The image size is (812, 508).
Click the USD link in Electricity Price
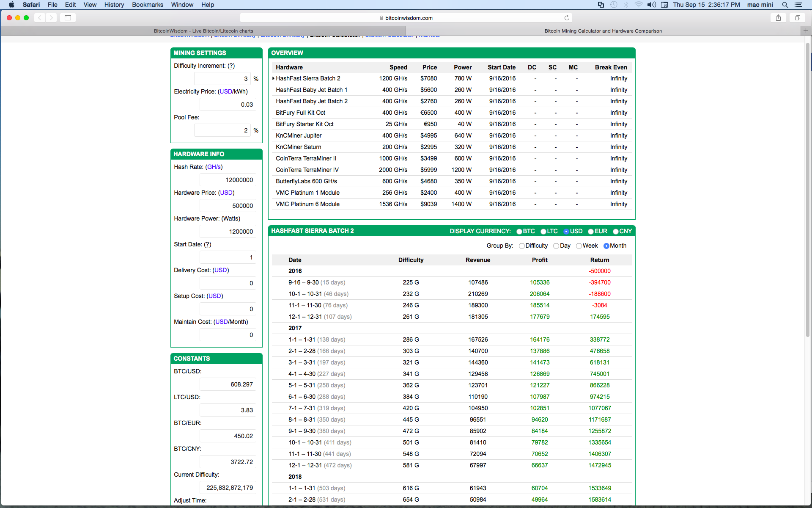[x=226, y=91]
